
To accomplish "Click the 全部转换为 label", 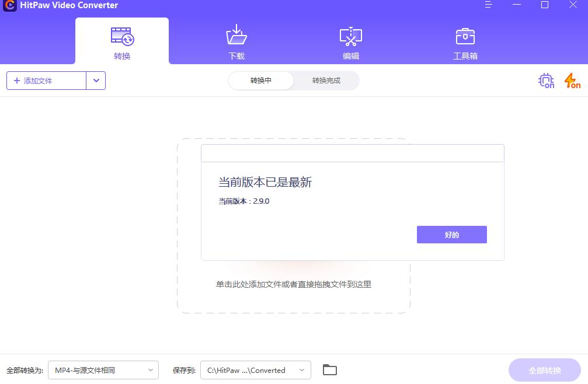I will coord(25,371).
